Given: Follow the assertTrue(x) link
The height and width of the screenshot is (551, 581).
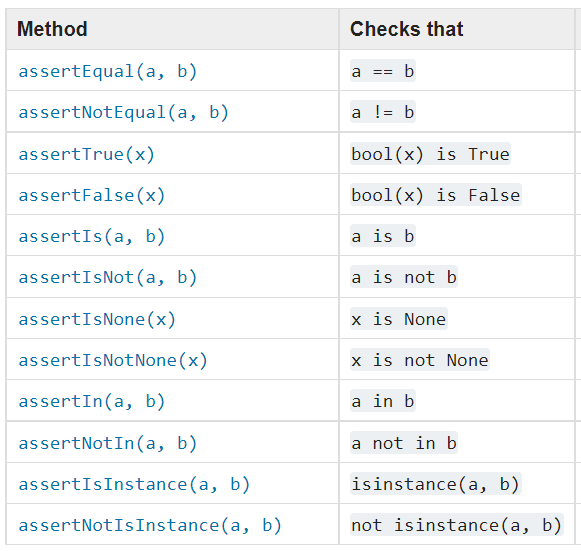Looking at the screenshot, I should pyautogui.click(x=86, y=154).
